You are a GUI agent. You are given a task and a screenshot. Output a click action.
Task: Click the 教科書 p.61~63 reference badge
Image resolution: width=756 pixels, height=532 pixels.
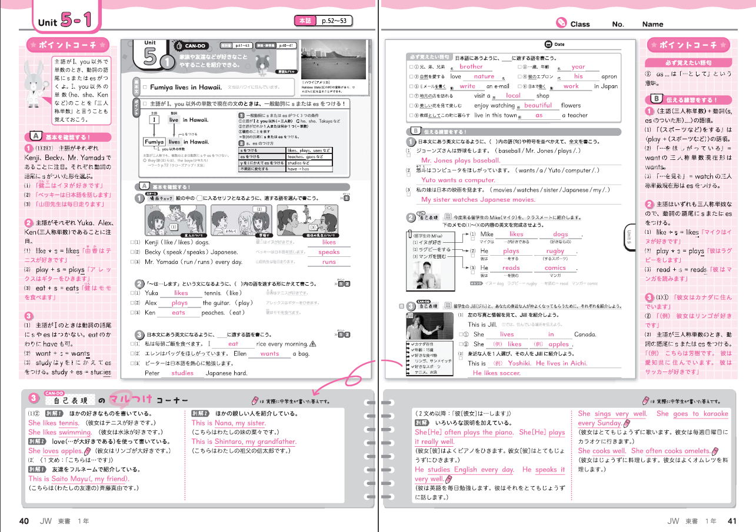click(x=236, y=45)
